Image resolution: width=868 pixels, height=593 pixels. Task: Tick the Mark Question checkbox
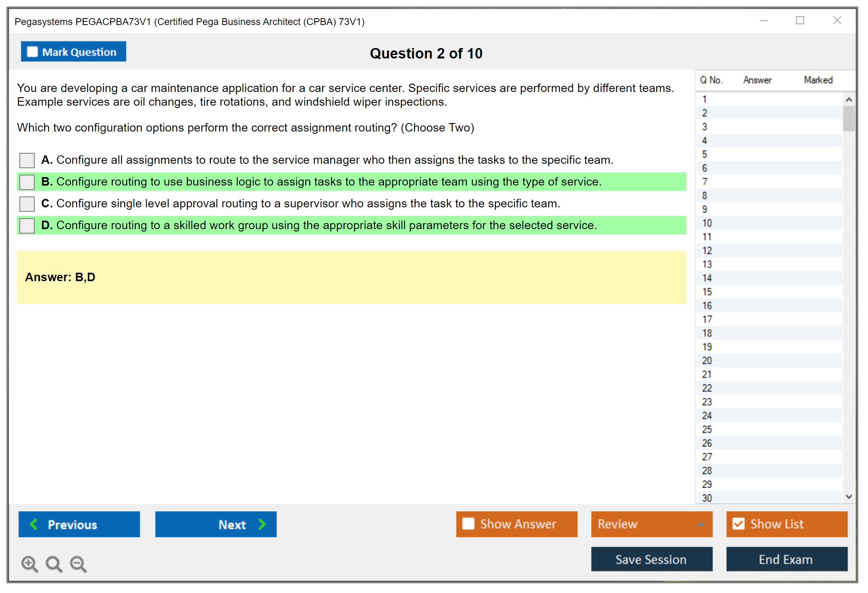click(x=32, y=52)
